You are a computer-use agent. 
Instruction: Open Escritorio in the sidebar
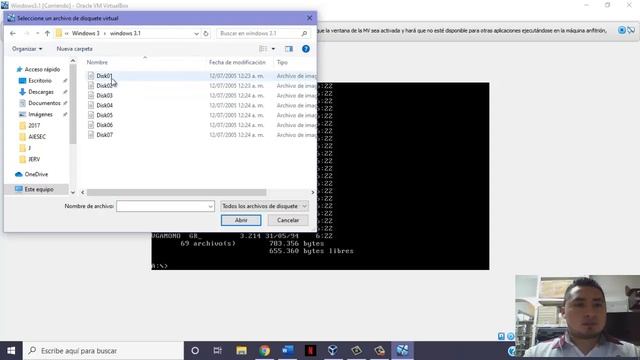coord(40,81)
